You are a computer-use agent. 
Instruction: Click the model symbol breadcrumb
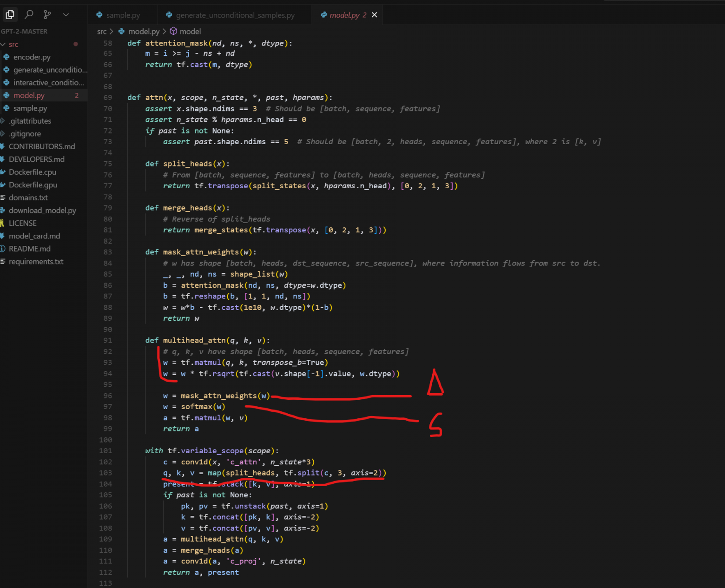[190, 32]
